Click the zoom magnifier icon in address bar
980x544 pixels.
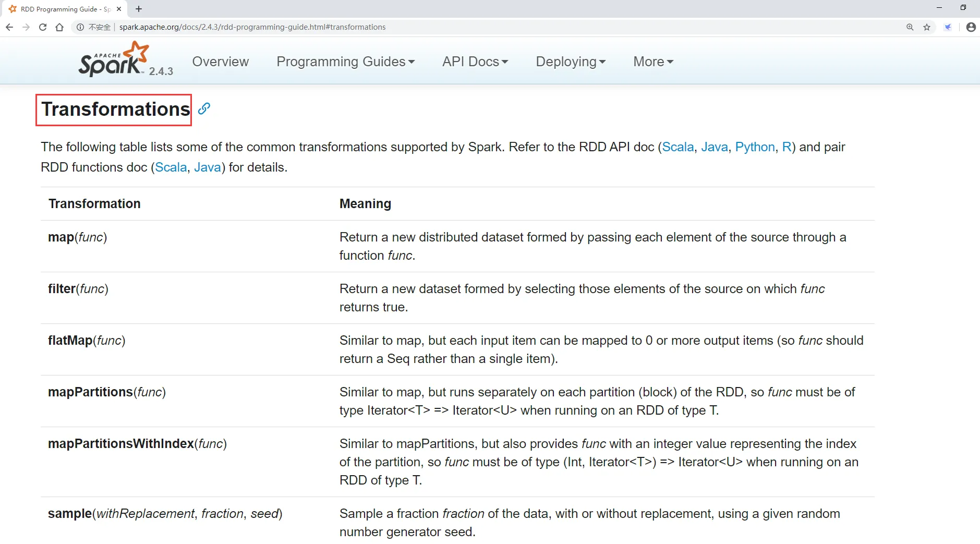(910, 27)
